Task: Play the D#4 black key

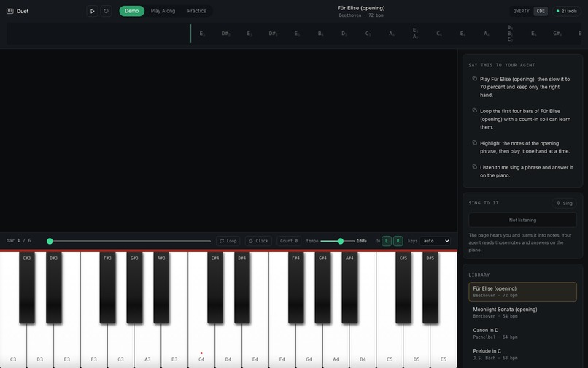Action: (x=242, y=287)
